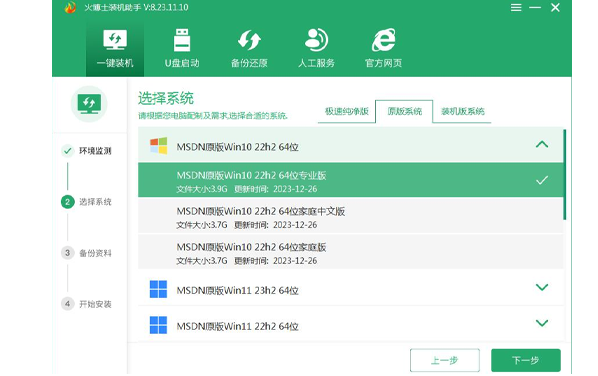Click the 选择系统 page heading
The height and width of the screenshot is (376, 598).
point(166,98)
